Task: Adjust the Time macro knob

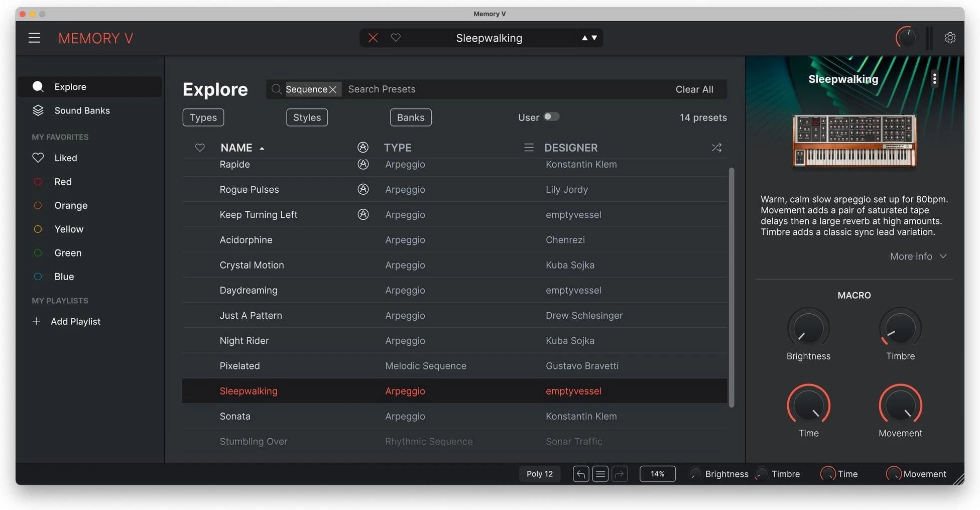Action: click(x=808, y=406)
